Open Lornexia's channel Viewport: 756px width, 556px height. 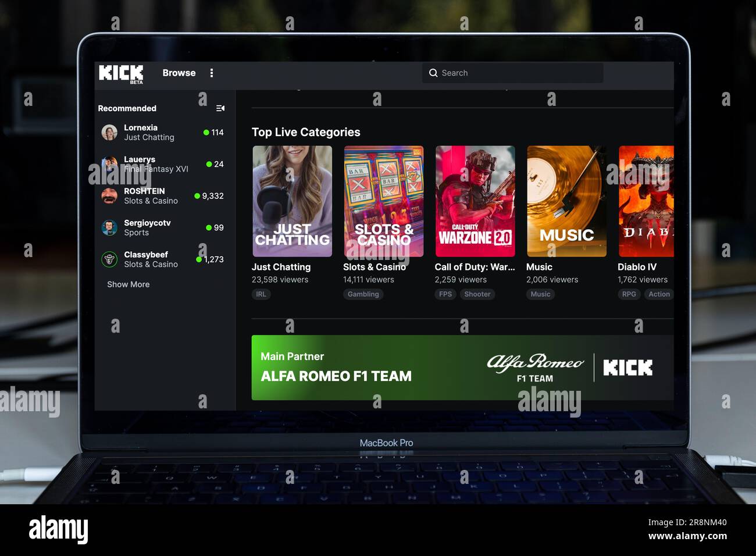tap(162, 133)
